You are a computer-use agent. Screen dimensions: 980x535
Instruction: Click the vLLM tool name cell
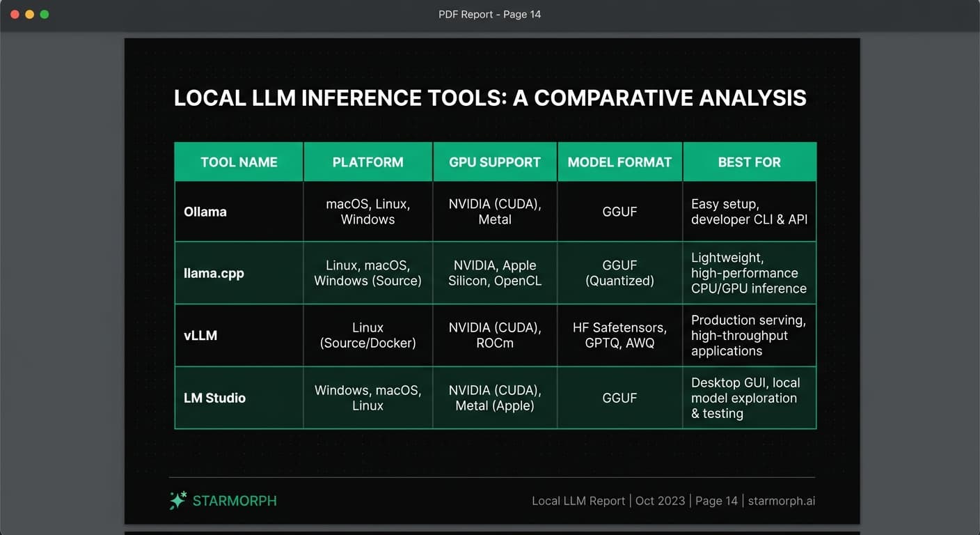(200, 335)
